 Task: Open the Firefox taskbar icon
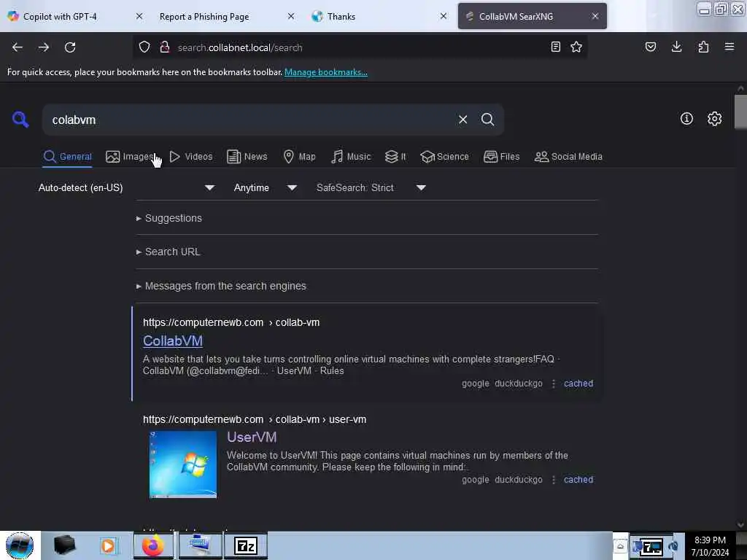153,545
